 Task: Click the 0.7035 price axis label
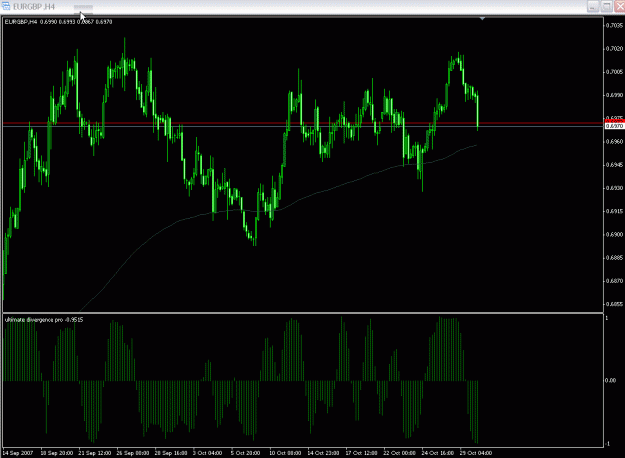614,26
